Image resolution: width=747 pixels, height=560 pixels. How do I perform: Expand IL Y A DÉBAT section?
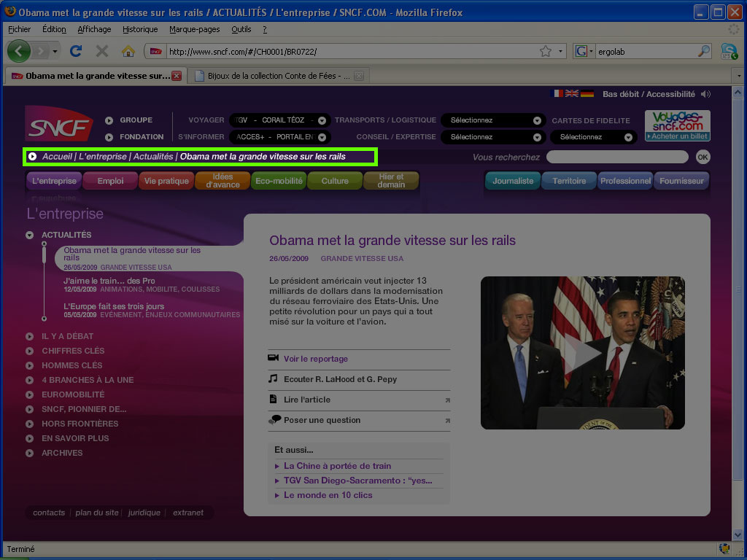(29, 336)
